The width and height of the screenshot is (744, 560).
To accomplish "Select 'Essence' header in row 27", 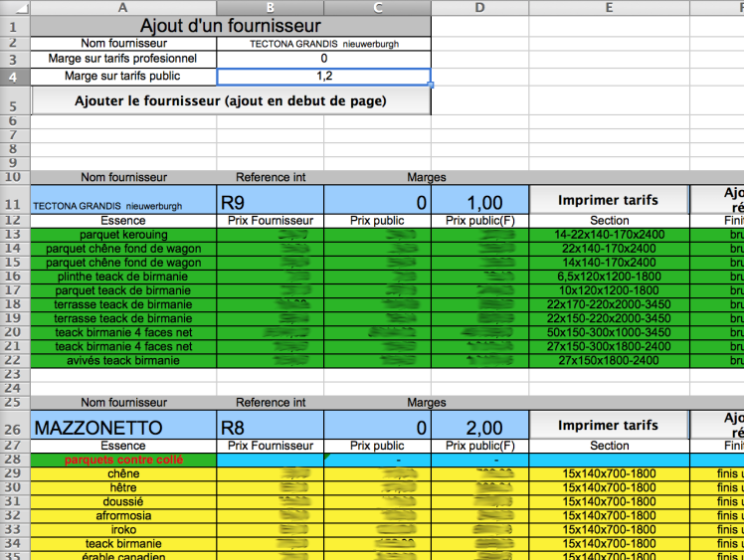I will tap(123, 446).
